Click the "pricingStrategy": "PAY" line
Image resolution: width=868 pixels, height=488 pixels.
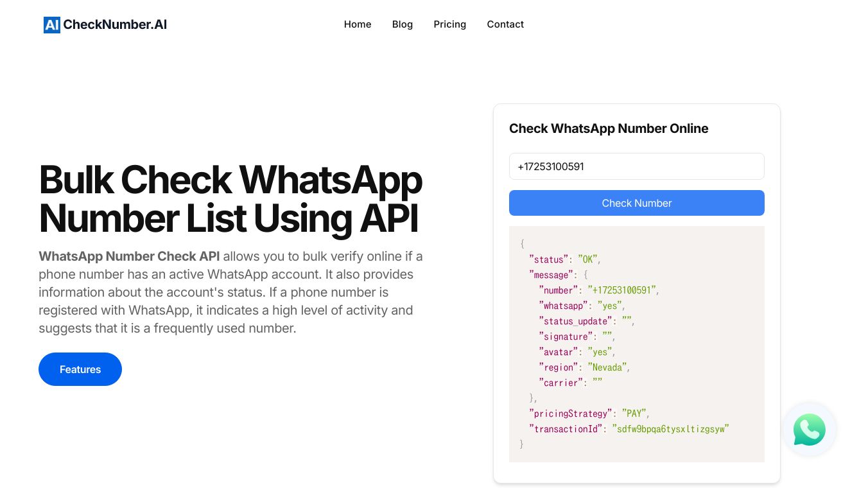click(x=589, y=414)
